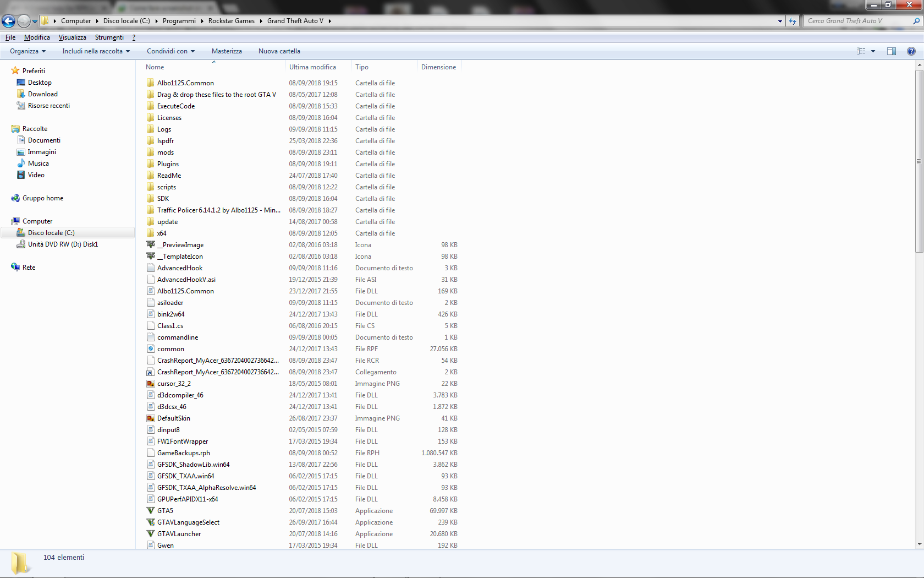Open the Modifica menu
The height and width of the screenshot is (578, 924).
[x=37, y=37]
